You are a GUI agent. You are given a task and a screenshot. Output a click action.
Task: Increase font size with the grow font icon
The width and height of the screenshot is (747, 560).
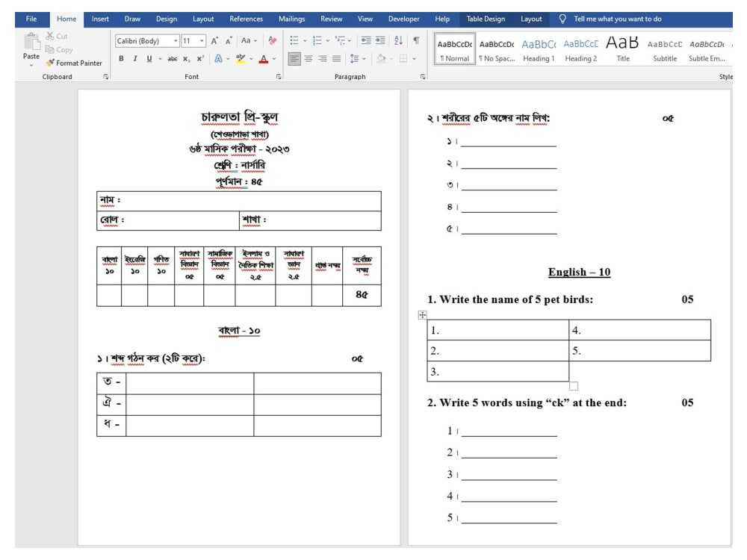pyautogui.click(x=214, y=41)
